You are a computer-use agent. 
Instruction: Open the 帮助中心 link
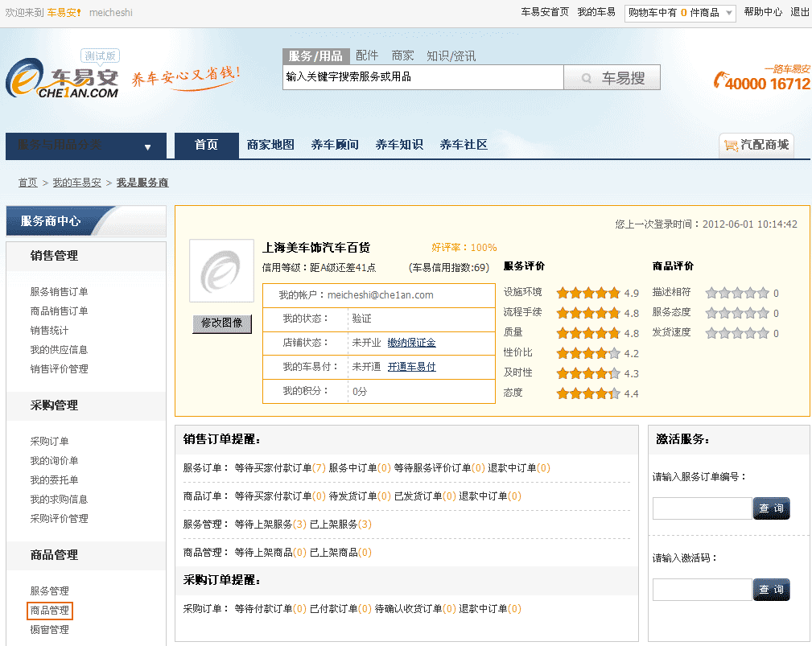[x=763, y=12]
